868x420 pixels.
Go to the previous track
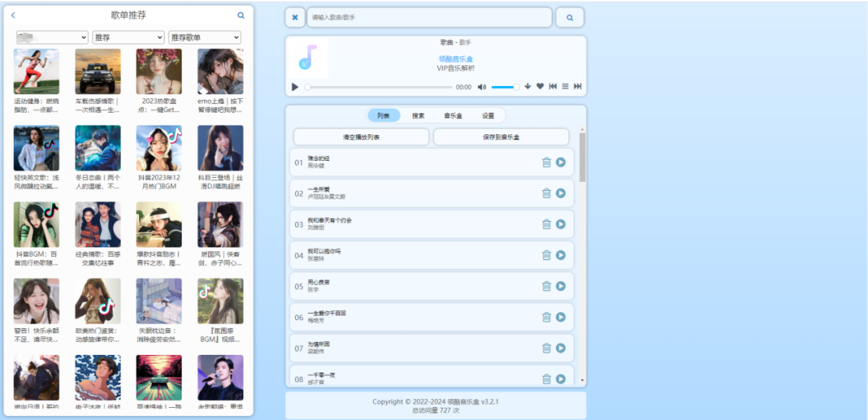click(553, 86)
